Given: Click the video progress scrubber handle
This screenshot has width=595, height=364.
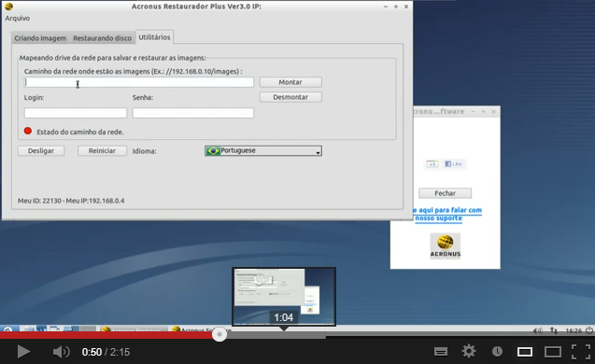Looking at the screenshot, I should [220, 334].
